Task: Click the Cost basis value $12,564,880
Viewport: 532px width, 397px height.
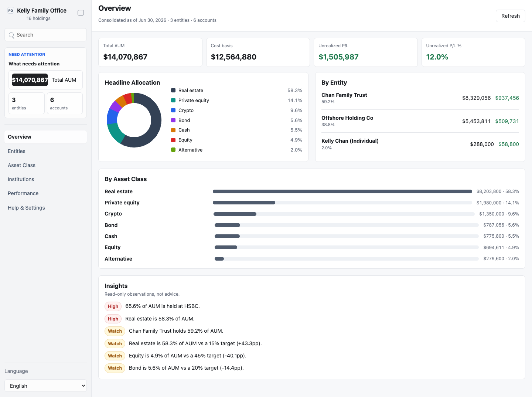Action: pyautogui.click(x=233, y=57)
